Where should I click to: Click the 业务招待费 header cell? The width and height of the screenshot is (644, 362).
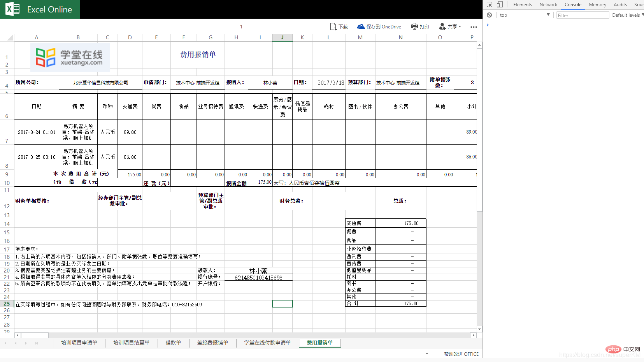pyautogui.click(x=211, y=106)
